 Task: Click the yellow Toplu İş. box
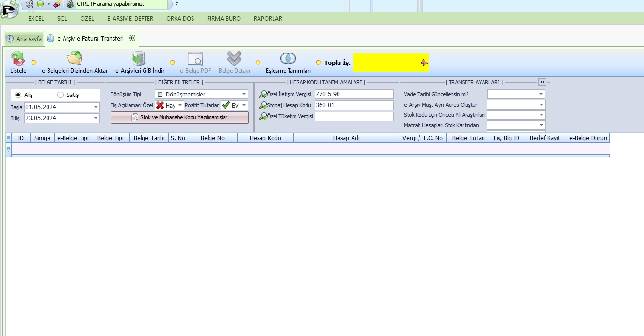(x=390, y=63)
